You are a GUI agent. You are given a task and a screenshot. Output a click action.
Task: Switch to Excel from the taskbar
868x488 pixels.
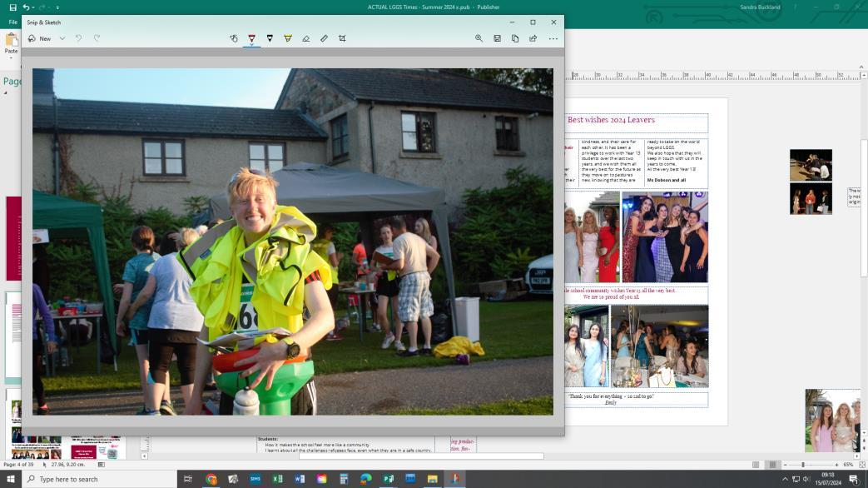(277, 479)
